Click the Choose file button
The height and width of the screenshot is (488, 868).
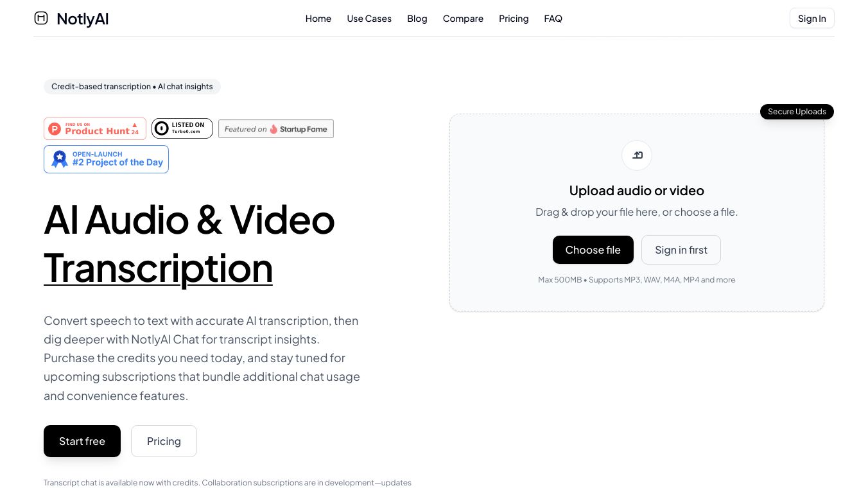coord(593,250)
